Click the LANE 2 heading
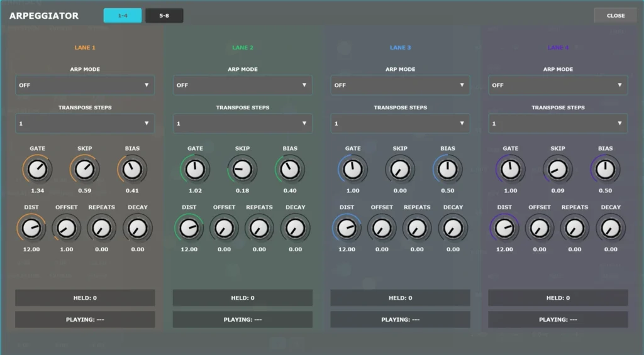Image resolution: width=644 pixels, height=355 pixels. (243, 48)
